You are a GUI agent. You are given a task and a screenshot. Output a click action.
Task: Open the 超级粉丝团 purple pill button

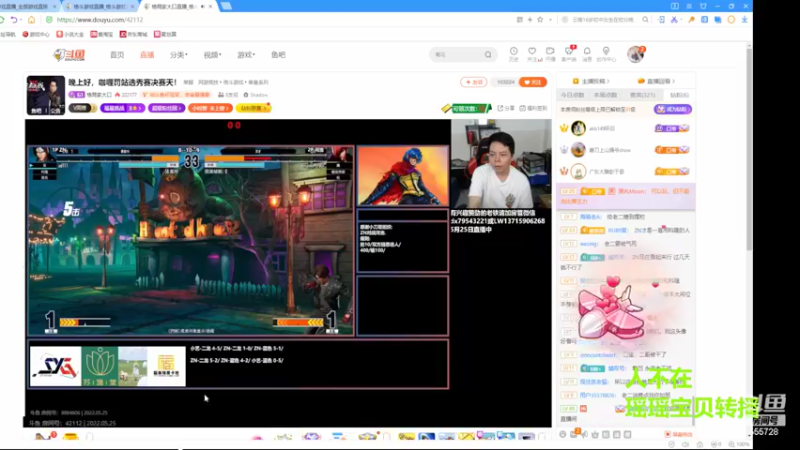(167, 108)
